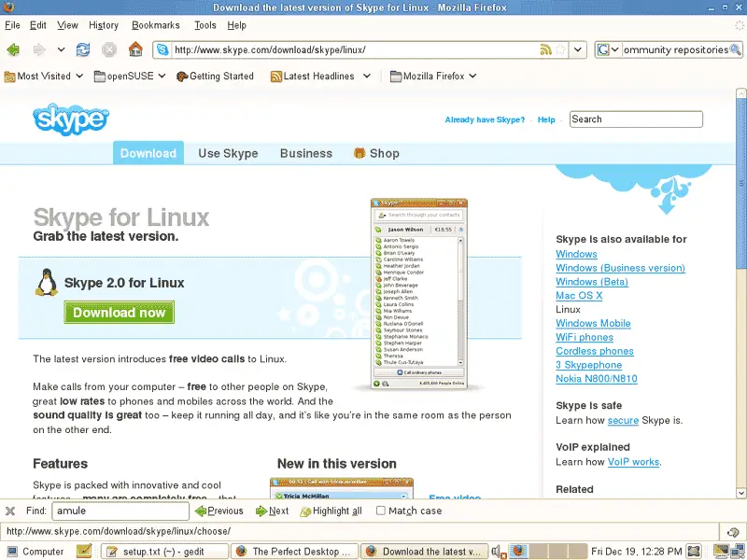Open the History menu
This screenshot has width=747, height=560.
[104, 25]
